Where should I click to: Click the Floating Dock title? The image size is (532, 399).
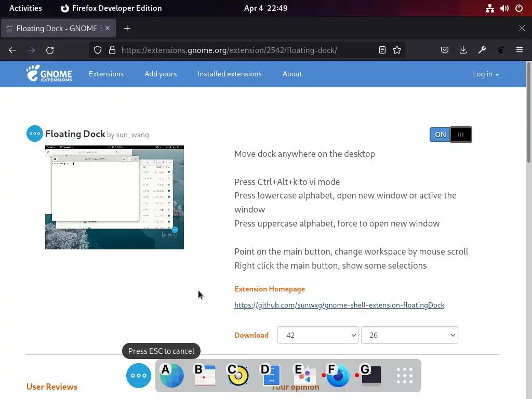point(75,134)
